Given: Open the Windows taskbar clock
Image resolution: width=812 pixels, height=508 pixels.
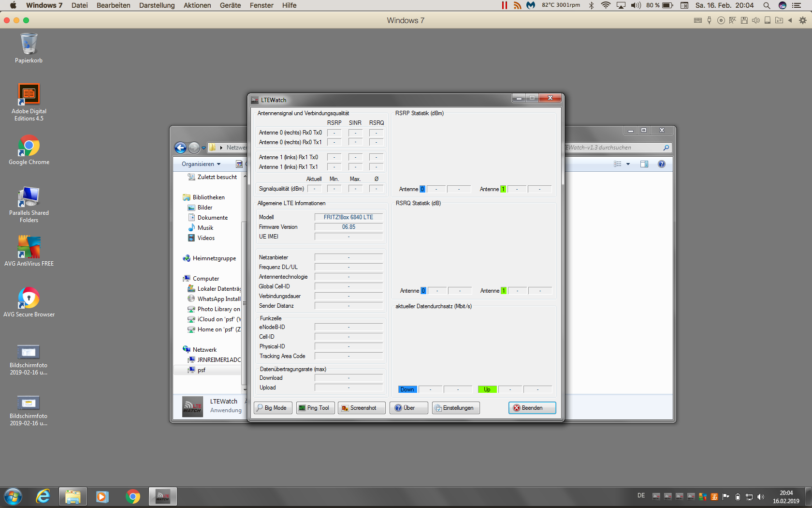Looking at the screenshot, I should point(786,497).
